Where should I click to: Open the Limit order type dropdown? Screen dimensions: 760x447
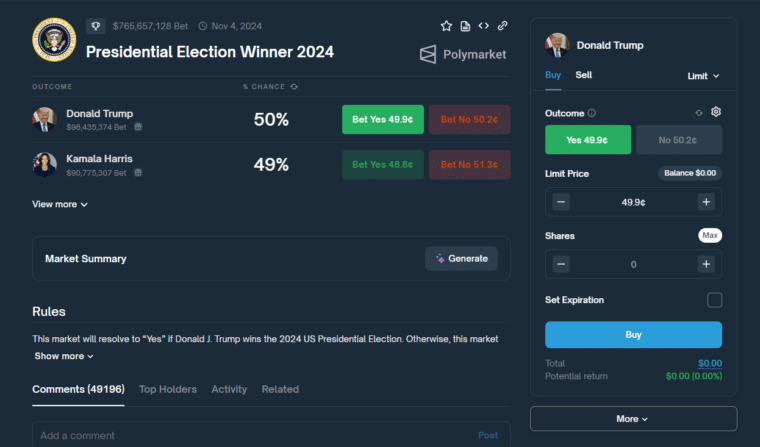click(703, 76)
